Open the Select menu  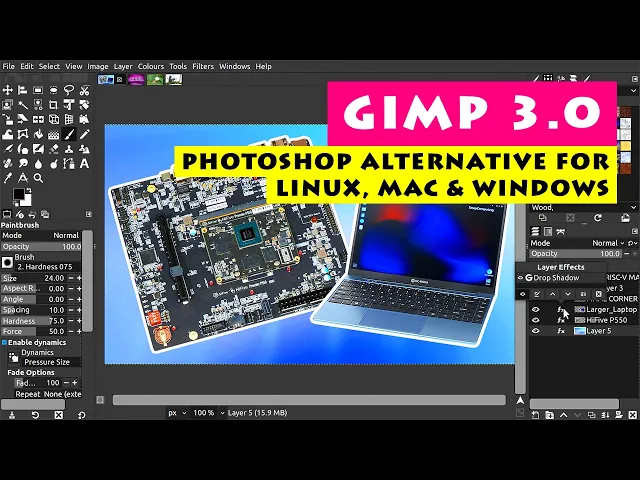coord(49,66)
